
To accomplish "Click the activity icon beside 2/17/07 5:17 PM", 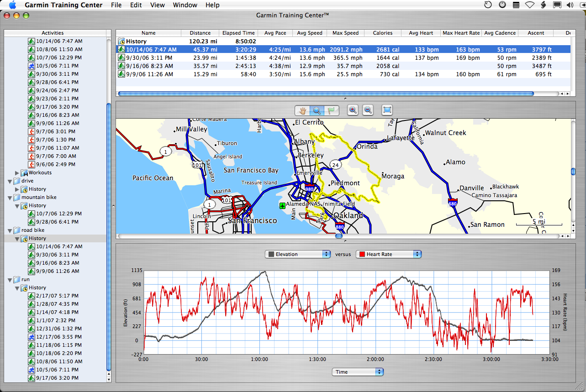I will (x=31, y=296).
